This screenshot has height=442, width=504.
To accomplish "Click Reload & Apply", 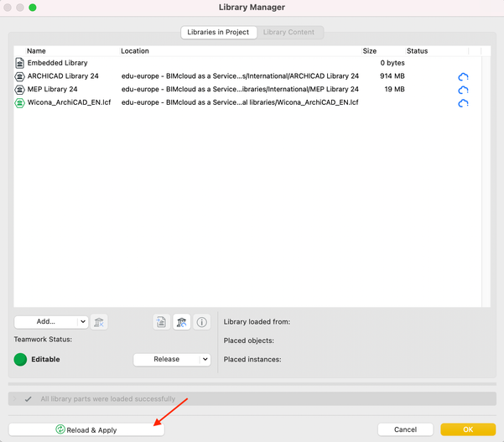I will tap(86, 429).
